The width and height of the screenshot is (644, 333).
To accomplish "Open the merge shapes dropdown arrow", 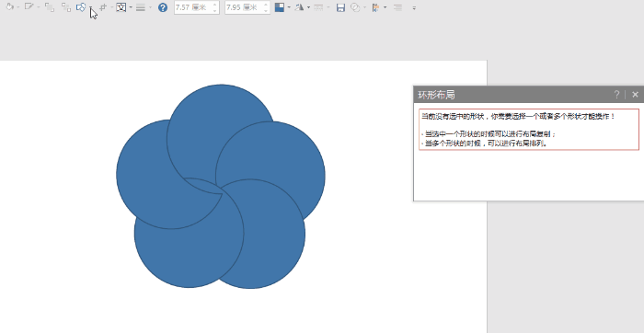I will click(91, 7).
